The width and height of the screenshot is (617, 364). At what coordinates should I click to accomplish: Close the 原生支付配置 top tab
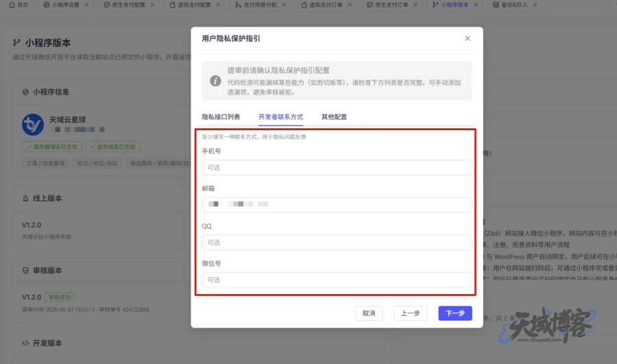[153, 5]
